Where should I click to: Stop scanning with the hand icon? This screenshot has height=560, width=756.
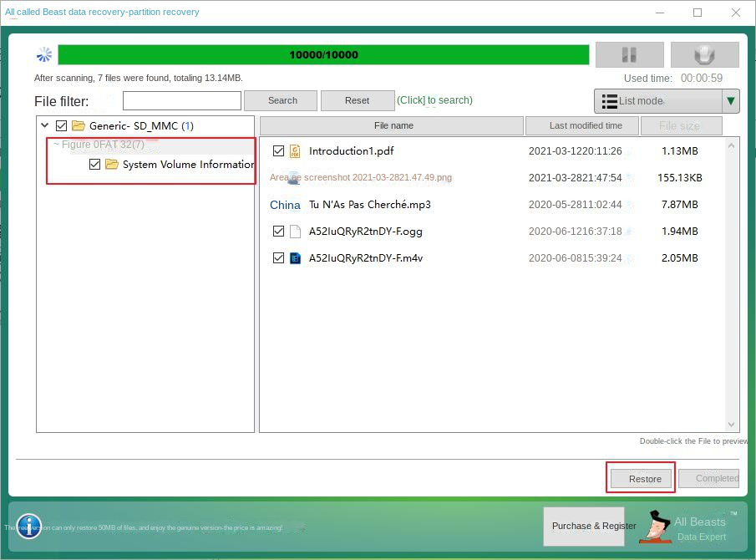pos(704,54)
